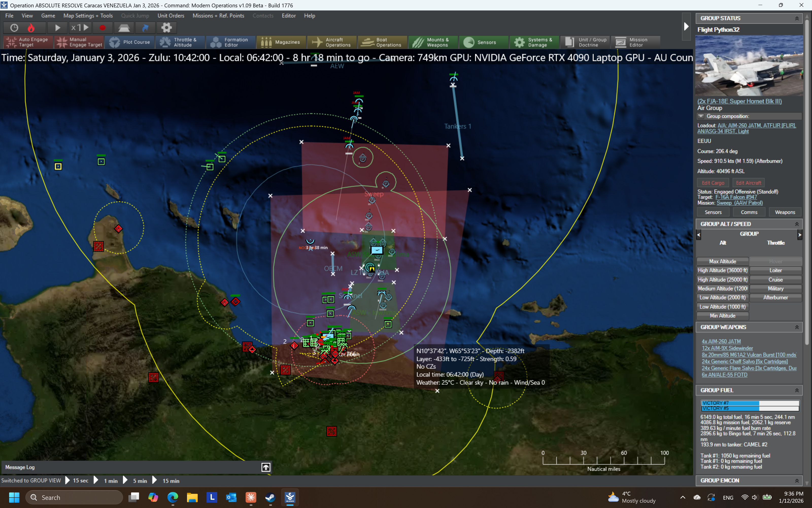Set throttle to Military

[x=775, y=289]
